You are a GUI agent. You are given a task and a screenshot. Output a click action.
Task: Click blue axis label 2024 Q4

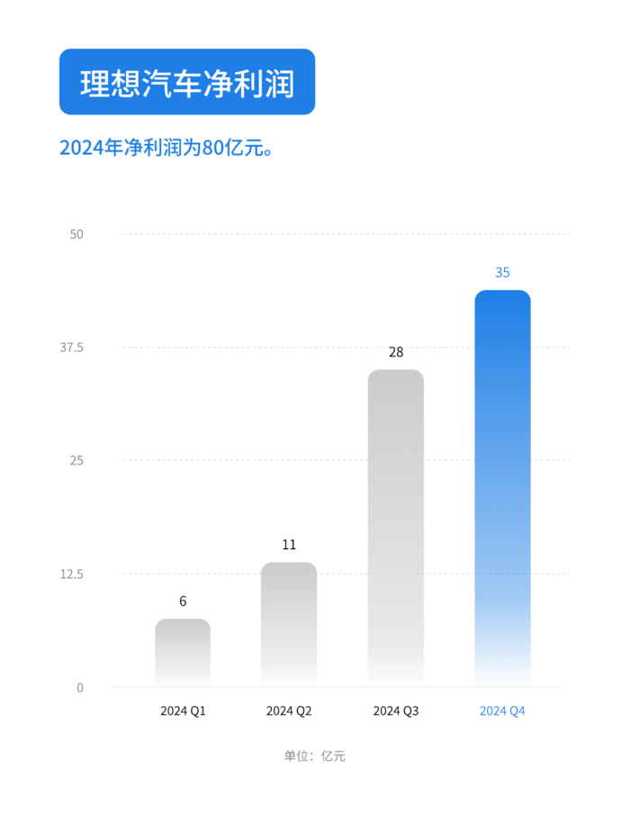502,711
